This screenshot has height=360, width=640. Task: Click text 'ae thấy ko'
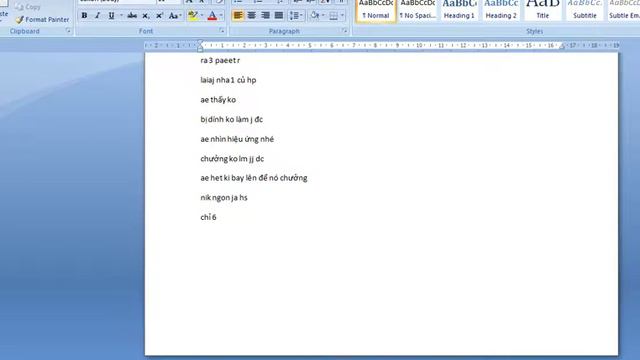218,100
